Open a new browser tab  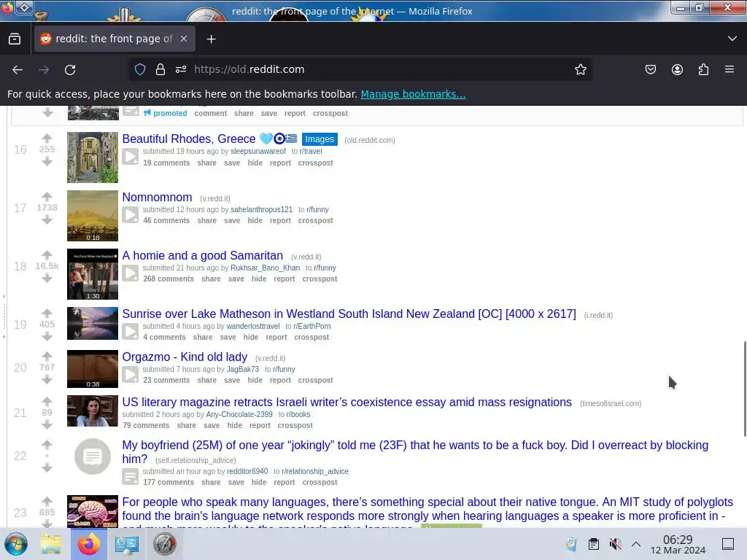(x=211, y=39)
